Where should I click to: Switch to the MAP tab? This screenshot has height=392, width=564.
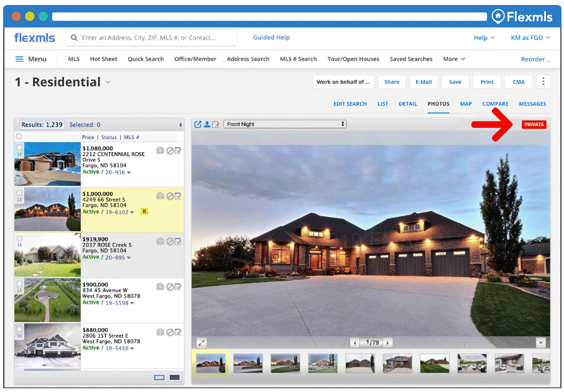tap(466, 104)
